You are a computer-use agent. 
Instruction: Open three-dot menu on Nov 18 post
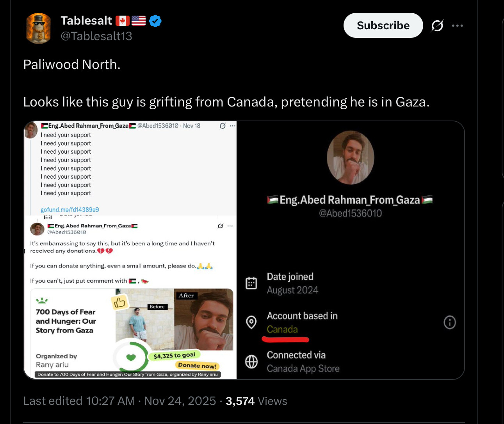[x=233, y=126]
